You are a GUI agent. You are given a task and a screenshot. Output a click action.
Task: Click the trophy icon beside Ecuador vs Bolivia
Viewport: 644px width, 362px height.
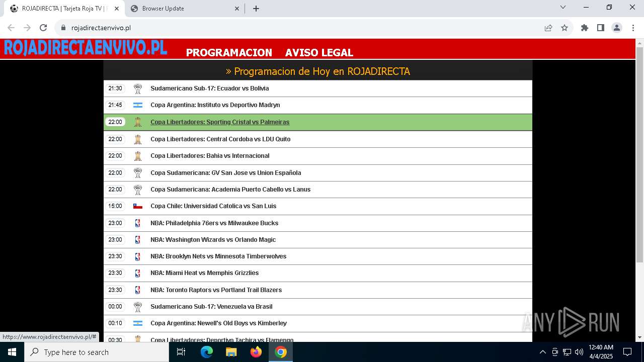(138, 89)
